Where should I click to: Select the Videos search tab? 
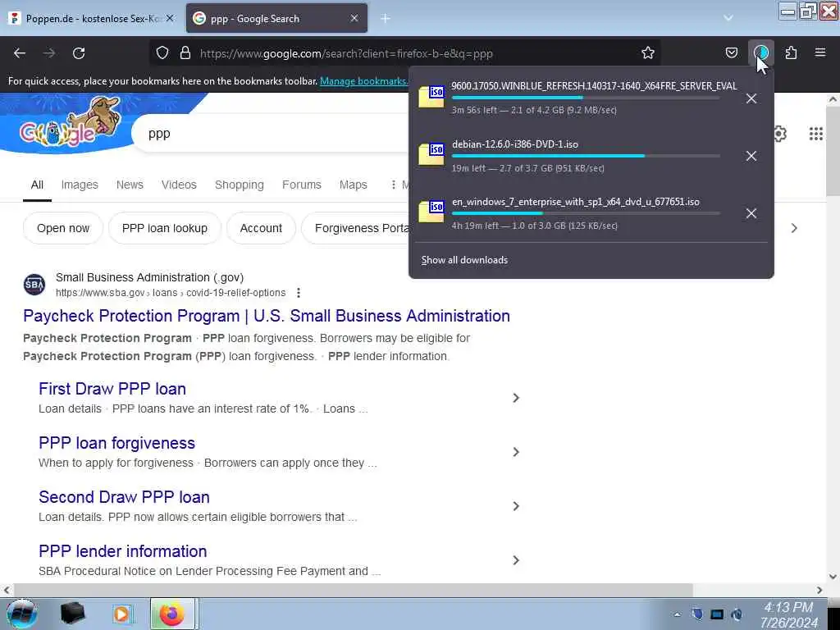click(x=179, y=185)
